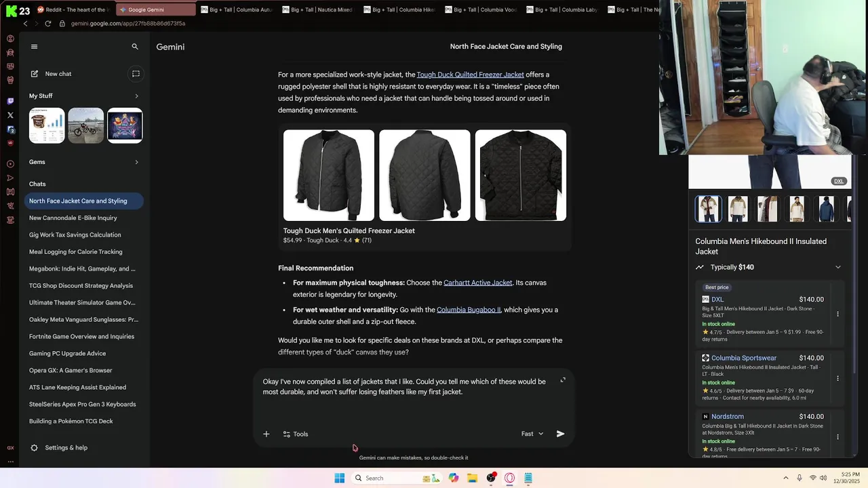
Task: Open the e-bike photo thumbnail in My Stuff
Action: tap(85, 125)
